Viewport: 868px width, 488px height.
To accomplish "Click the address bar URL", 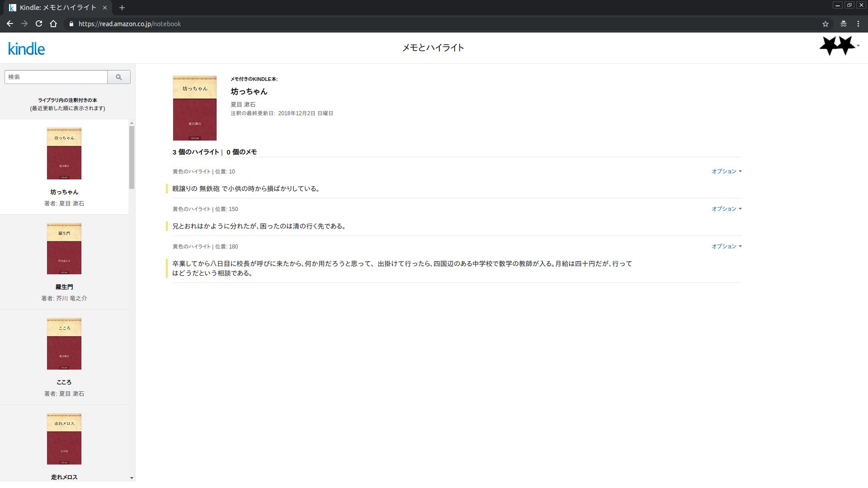I will (130, 24).
